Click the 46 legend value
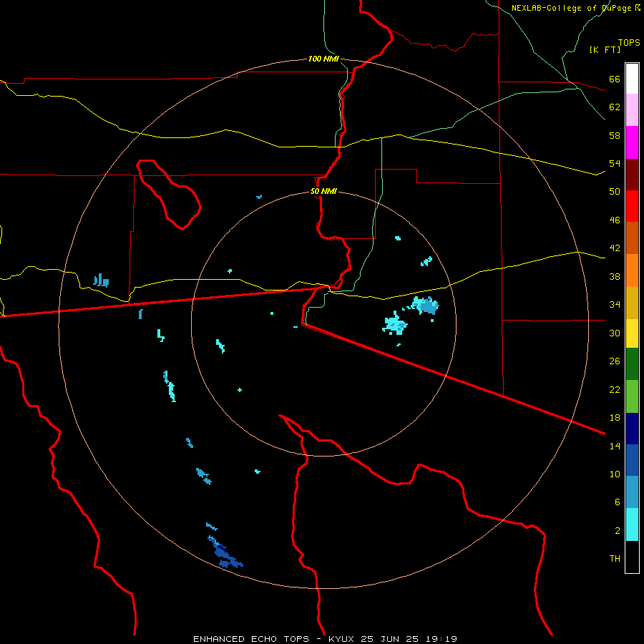 coord(615,220)
